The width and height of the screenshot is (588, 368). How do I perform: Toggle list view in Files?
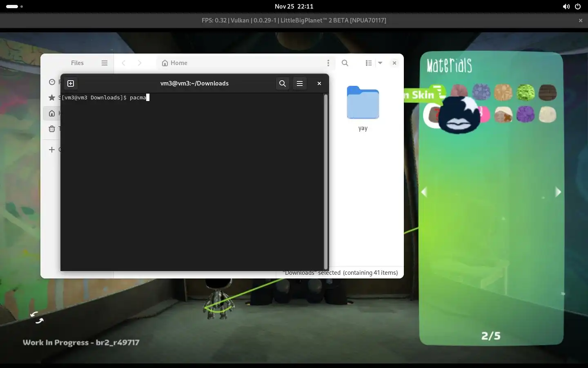click(x=369, y=63)
